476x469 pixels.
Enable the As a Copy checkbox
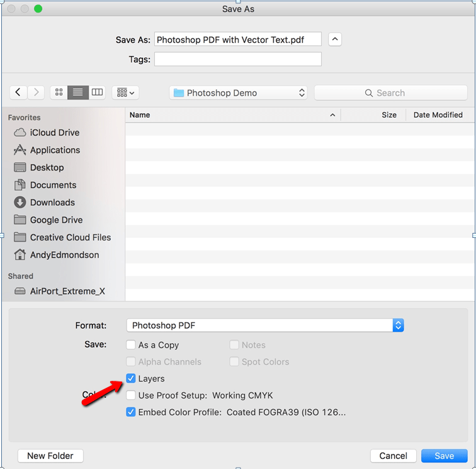tap(131, 344)
